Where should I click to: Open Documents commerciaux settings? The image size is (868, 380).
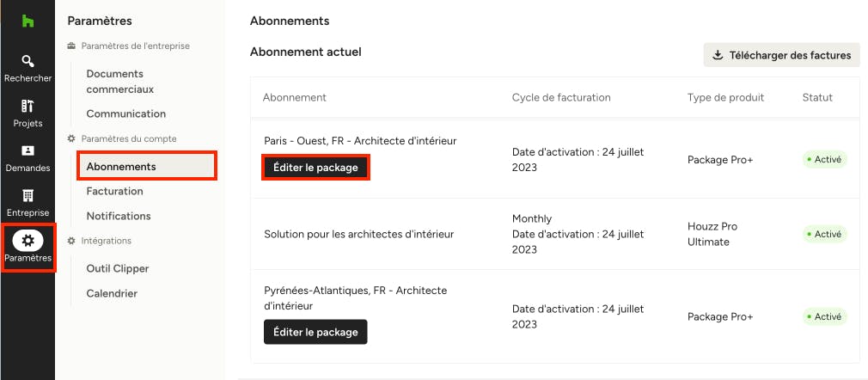pyautogui.click(x=120, y=82)
